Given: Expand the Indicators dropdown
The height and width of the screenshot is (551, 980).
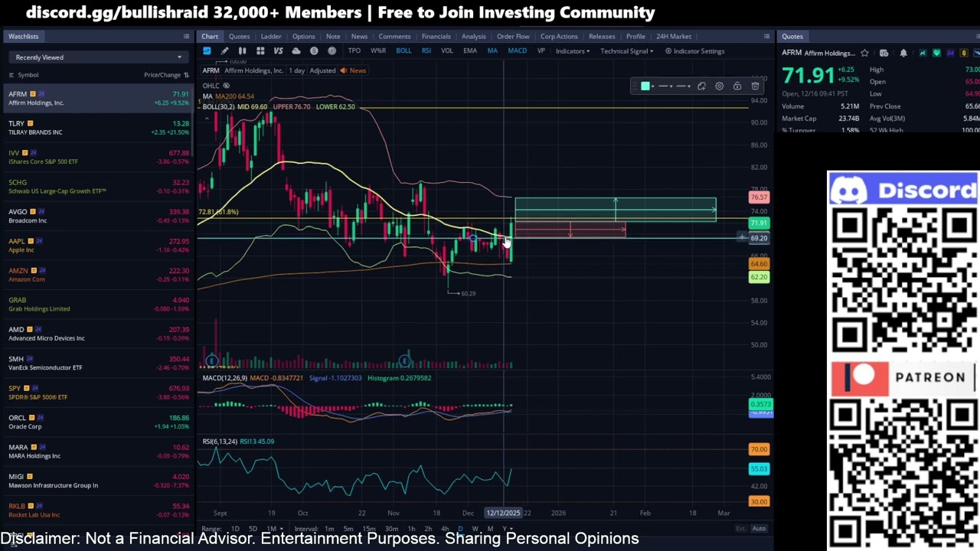Looking at the screenshot, I should pyautogui.click(x=573, y=51).
